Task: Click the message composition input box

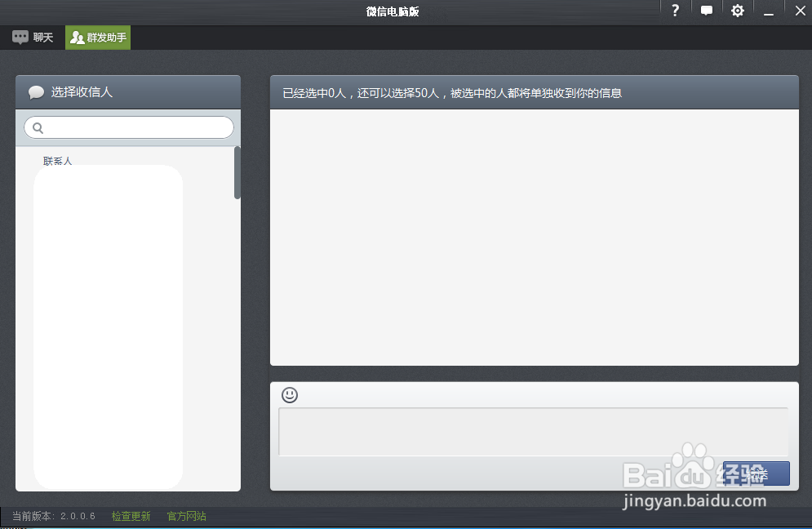Action: click(535, 431)
